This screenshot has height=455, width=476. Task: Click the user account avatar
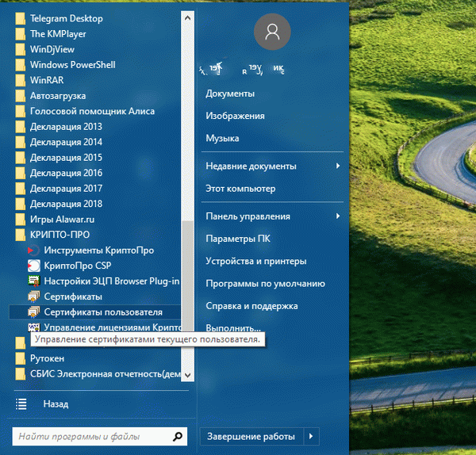point(272,32)
